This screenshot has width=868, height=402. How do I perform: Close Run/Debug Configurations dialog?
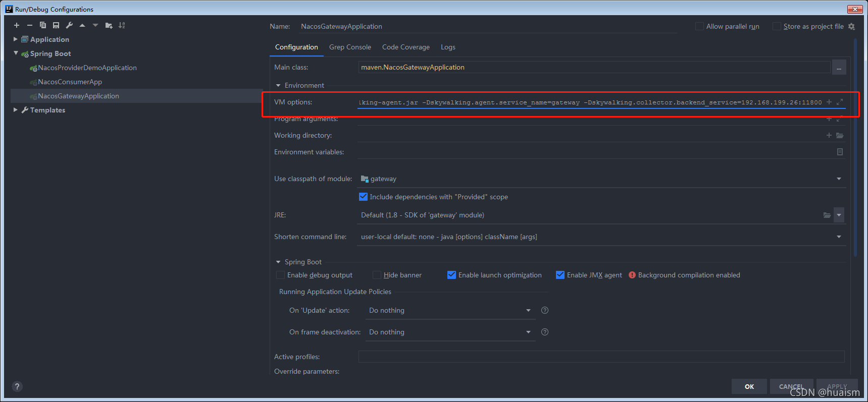(x=855, y=9)
